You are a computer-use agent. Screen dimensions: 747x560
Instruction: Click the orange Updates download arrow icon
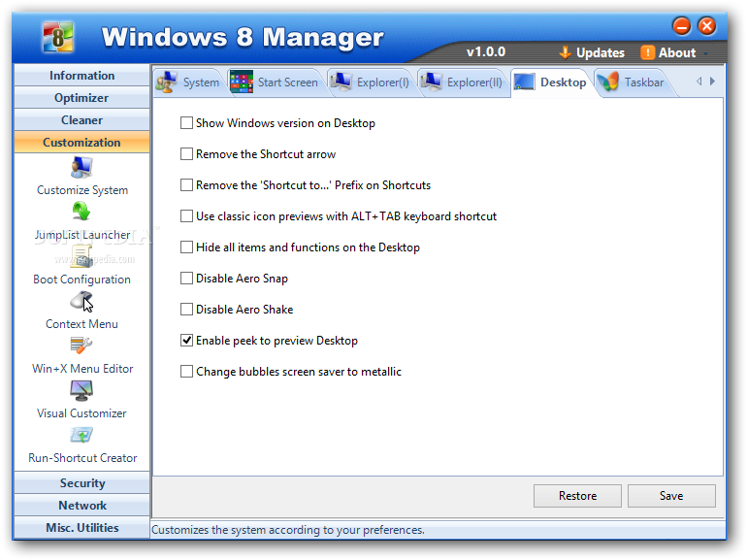565,52
